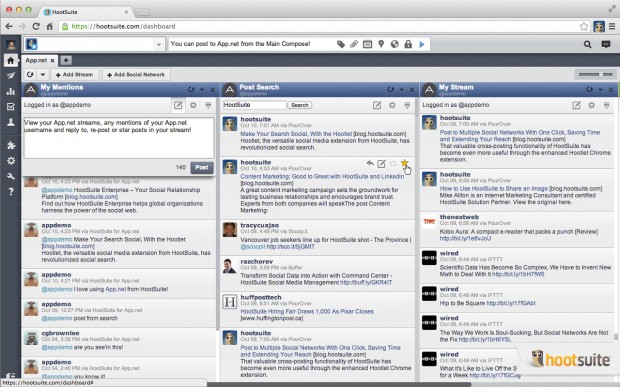
Task: Expand the social profile picker dropdown
Action: tap(159, 44)
